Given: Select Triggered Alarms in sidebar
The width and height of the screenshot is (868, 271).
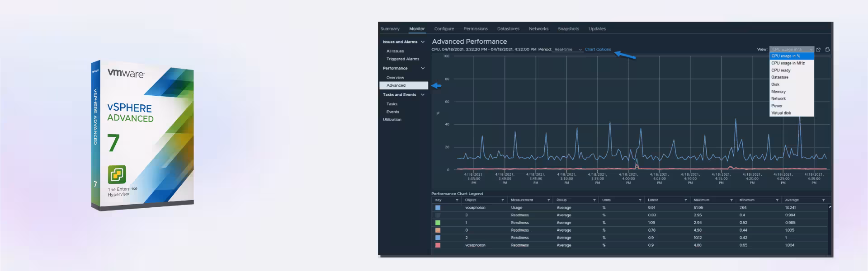Looking at the screenshot, I should coord(403,59).
